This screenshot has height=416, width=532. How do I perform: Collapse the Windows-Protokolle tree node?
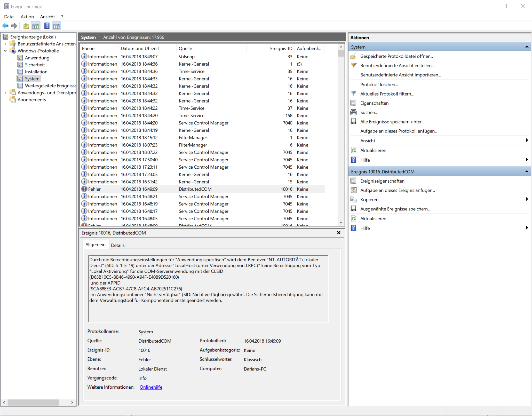(5, 51)
